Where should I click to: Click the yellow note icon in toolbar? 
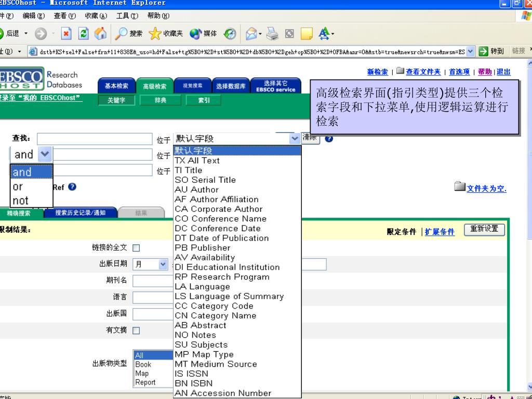(x=307, y=34)
